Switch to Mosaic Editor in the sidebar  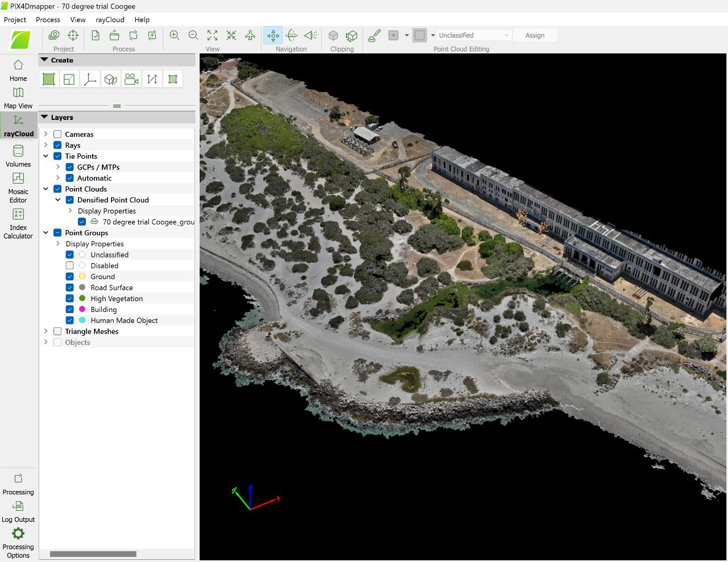point(18,188)
